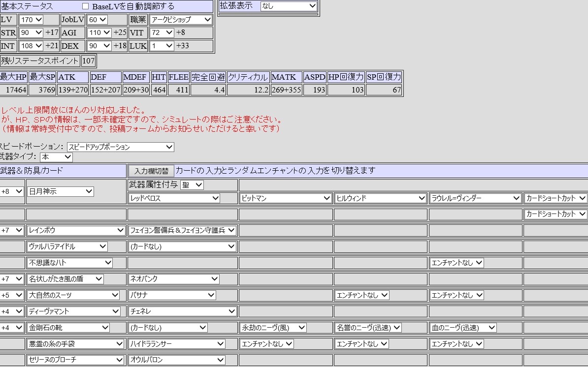
Task: Enable the BaseLV auto-adjust checkbox
Action: coord(86,6)
